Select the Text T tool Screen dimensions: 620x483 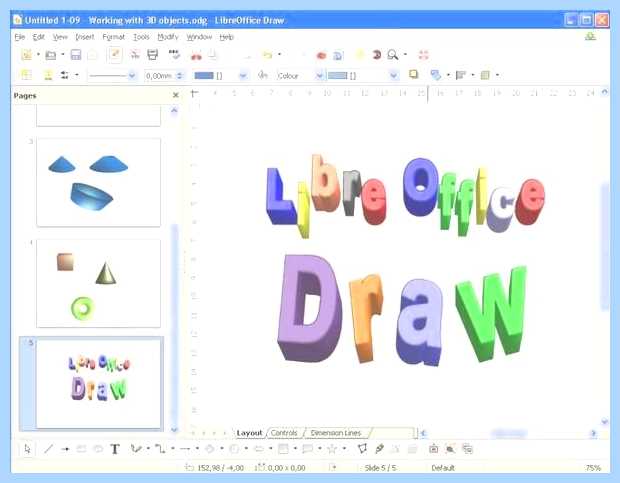pyautogui.click(x=115, y=449)
